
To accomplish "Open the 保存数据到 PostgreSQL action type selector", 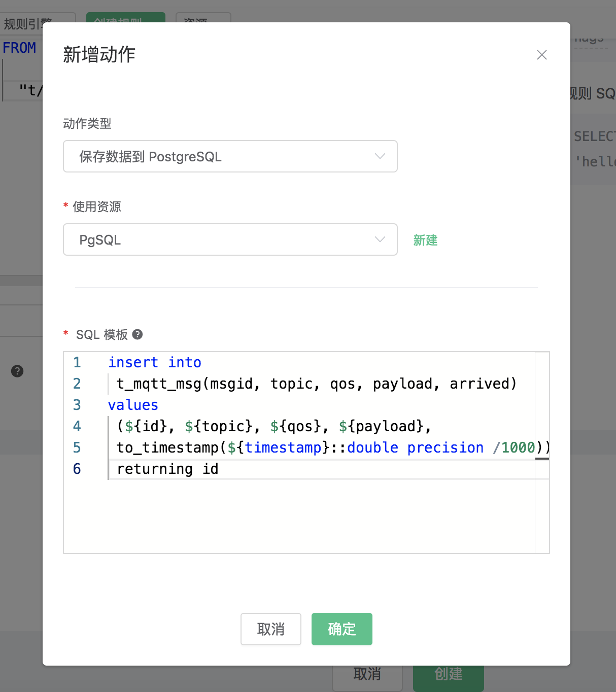I will click(230, 156).
